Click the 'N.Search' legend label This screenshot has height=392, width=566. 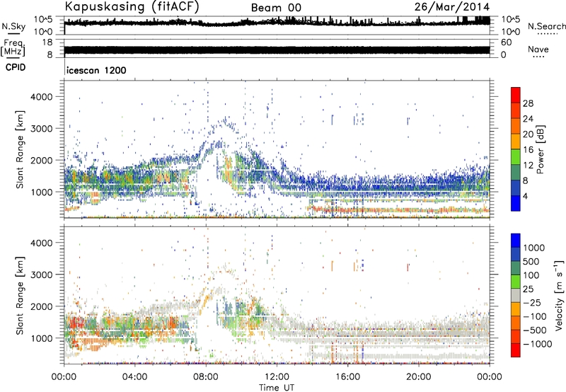click(x=546, y=26)
